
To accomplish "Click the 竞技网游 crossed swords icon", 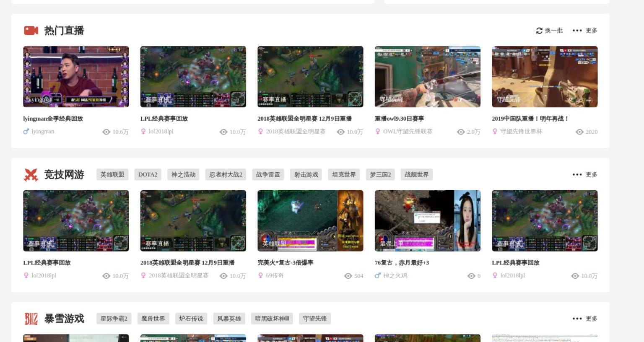I will pos(31,175).
